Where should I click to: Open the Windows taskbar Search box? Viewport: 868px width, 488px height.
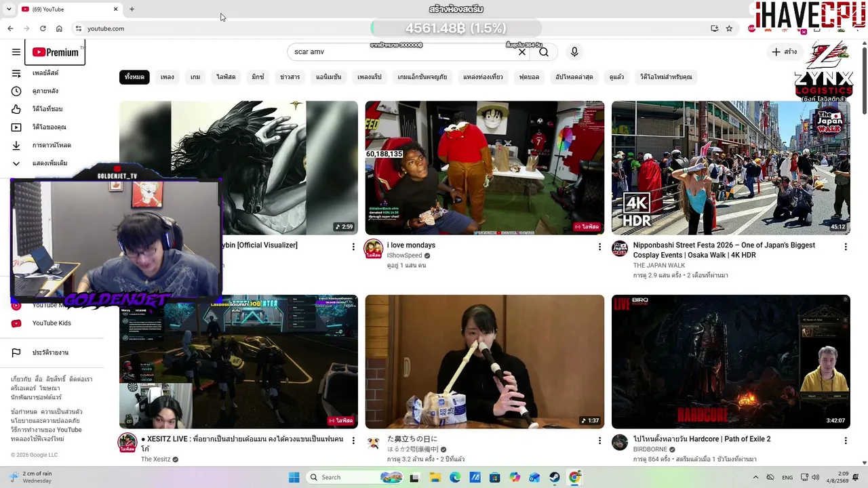click(355, 477)
